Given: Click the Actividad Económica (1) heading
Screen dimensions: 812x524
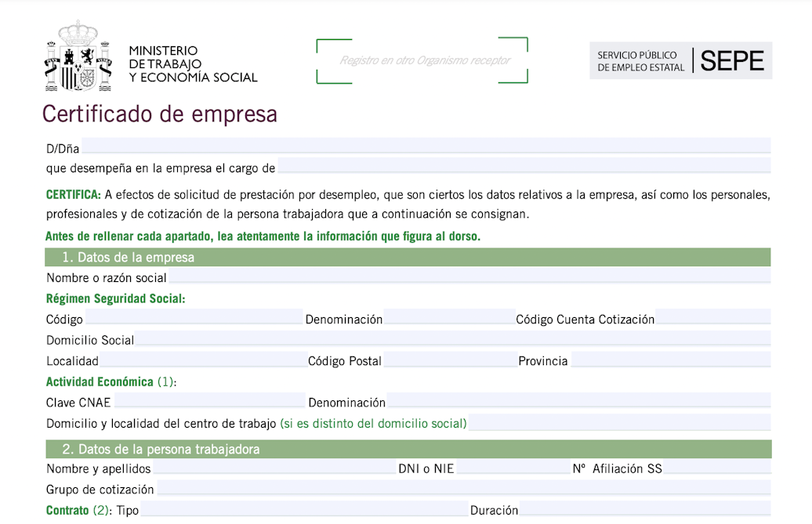Looking at the screenshot, I should (111, 381).
